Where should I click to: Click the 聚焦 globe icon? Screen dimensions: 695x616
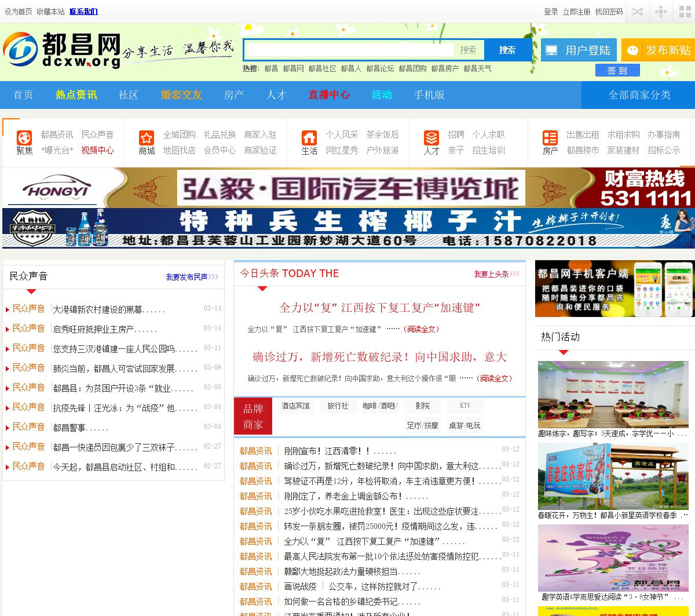(24, 138)
